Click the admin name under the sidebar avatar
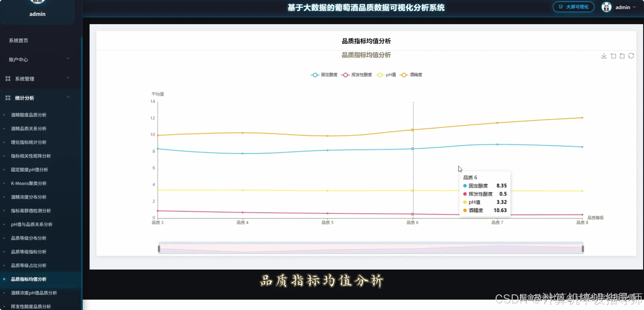This screenshot has width=644, height=310. pos(37,14)
